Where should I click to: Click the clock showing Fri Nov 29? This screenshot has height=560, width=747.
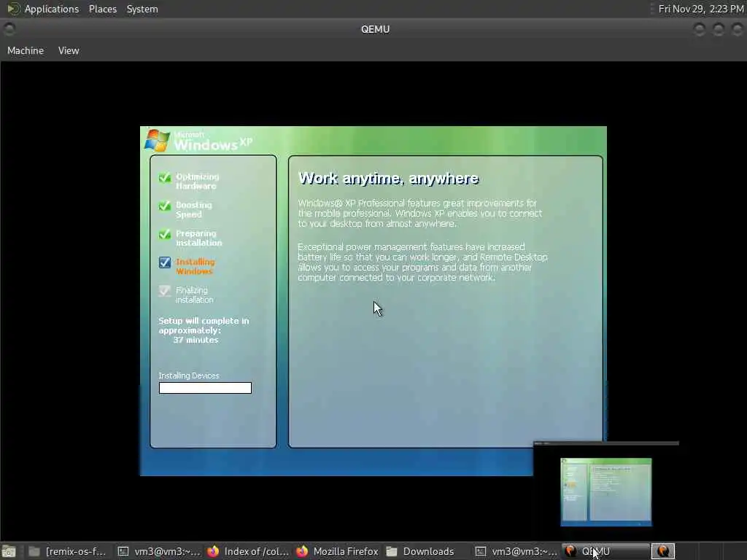tap(701, 9)
